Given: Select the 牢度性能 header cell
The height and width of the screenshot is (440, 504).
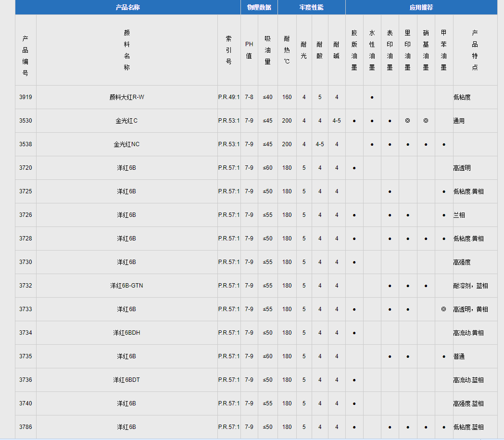Looking at the screenshot, I should click(311, 8).
